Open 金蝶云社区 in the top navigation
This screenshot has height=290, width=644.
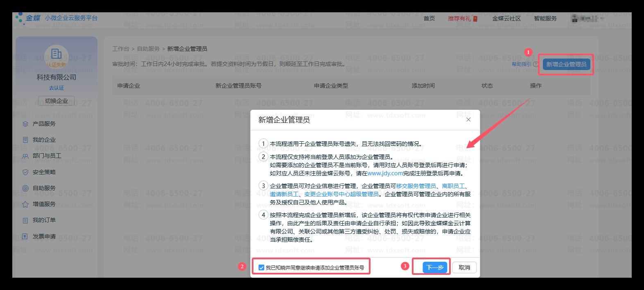tap(506, 18)
